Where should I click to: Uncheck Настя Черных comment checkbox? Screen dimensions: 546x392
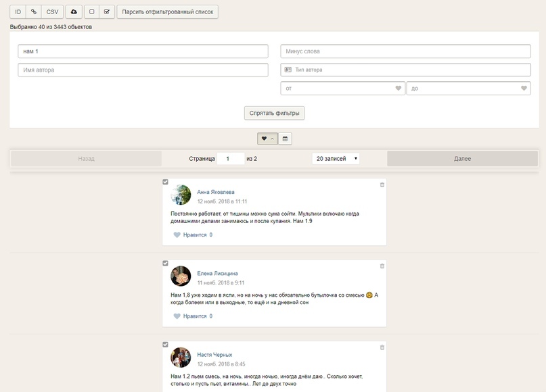click(165, 345)
